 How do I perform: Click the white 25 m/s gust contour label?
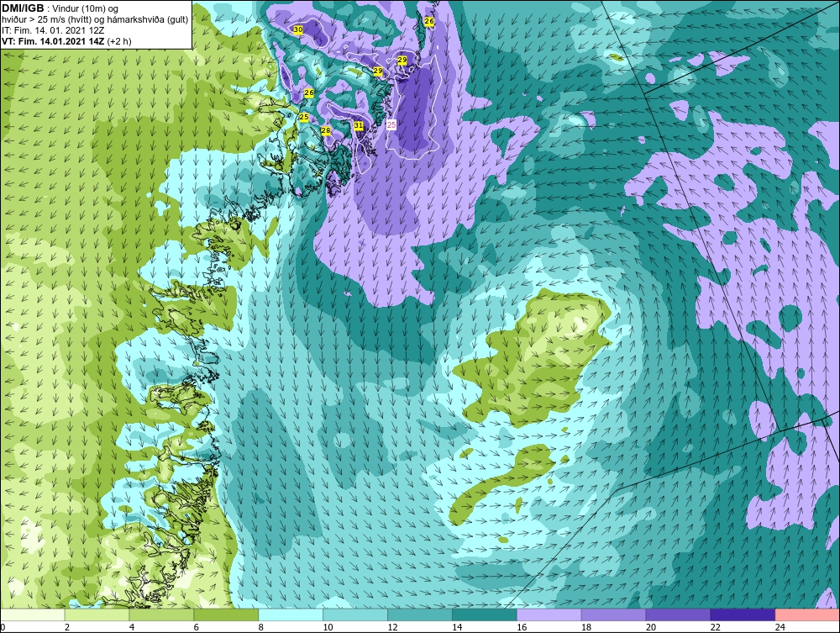pyautogui.click(x=391, y=124)
